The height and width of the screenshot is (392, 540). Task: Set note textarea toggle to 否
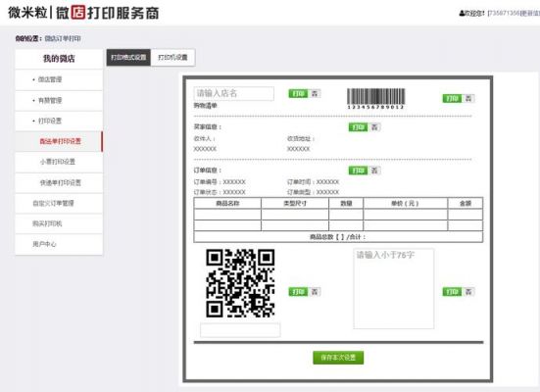pos(468,292)
